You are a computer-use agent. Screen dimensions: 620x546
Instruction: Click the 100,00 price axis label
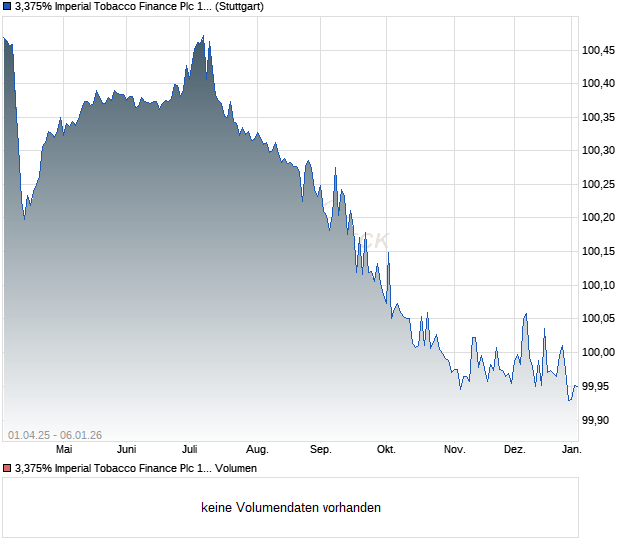(598, 352)
